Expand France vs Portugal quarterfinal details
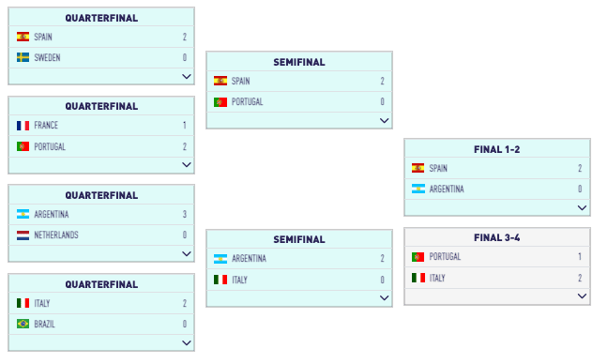 point(187,165)
